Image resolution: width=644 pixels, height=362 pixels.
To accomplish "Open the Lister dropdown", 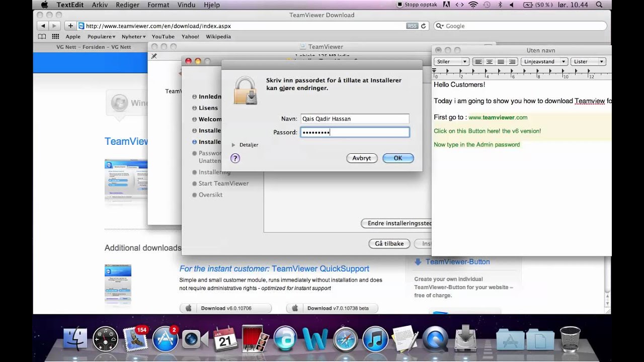I will pos(588,61).
